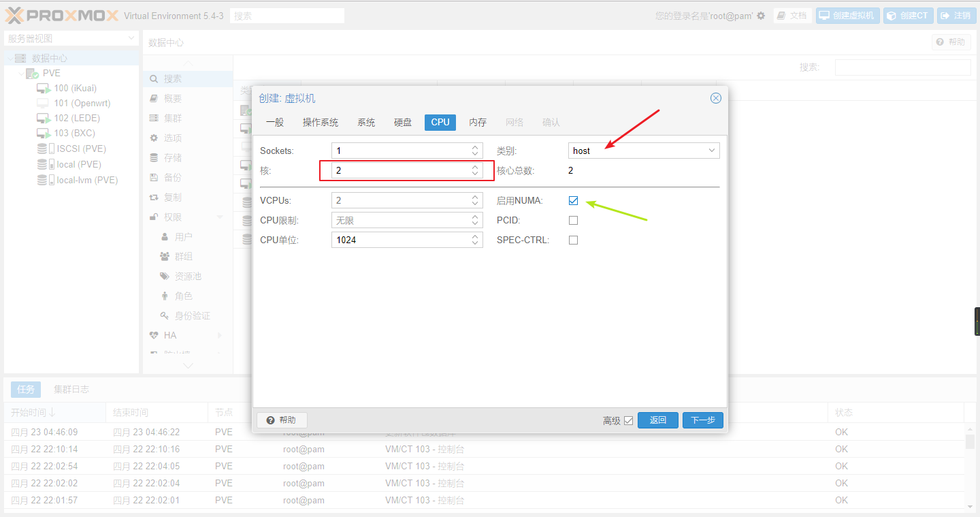The width and height of the screenshot is (980, 517).
Task: Click the 返回 button
Action: (x=658, y=420)
